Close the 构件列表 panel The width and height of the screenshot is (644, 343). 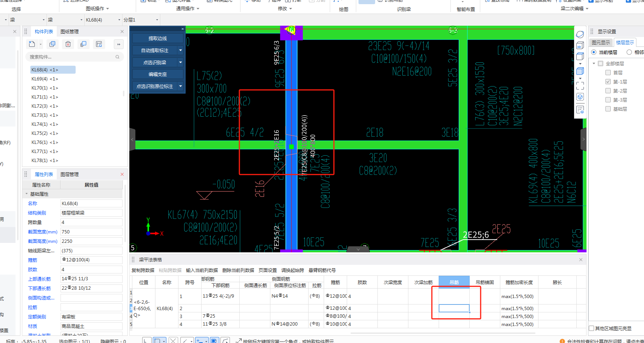pos(122,32)
